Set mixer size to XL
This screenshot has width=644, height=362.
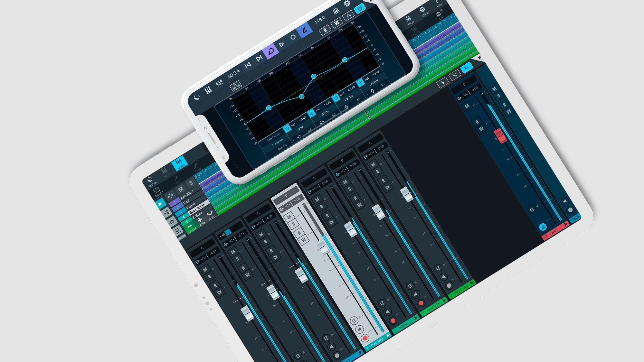click(x=466, y=68)
